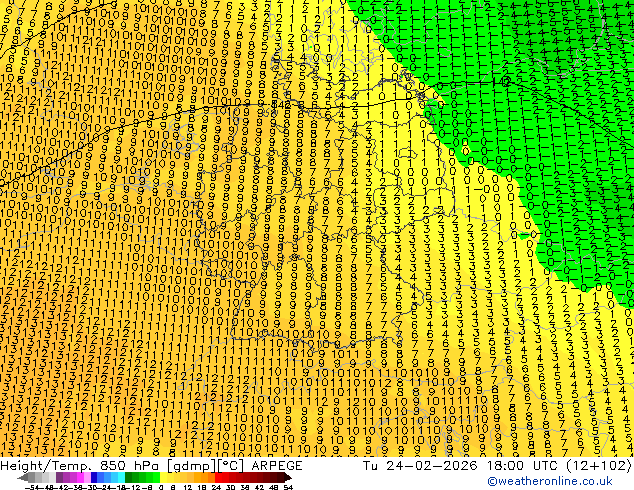Select the rightmost '54' legend label
The image size is (634, 490).
point(288,488)
